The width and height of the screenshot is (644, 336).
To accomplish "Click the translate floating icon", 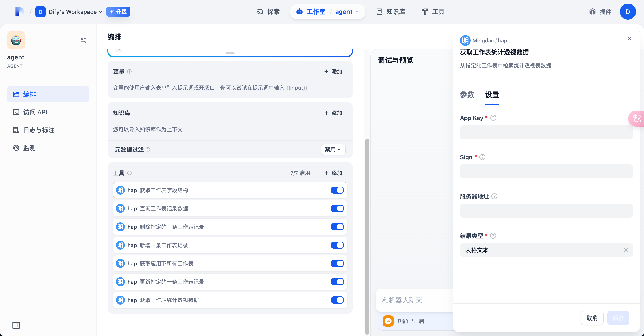I will 637,118.
